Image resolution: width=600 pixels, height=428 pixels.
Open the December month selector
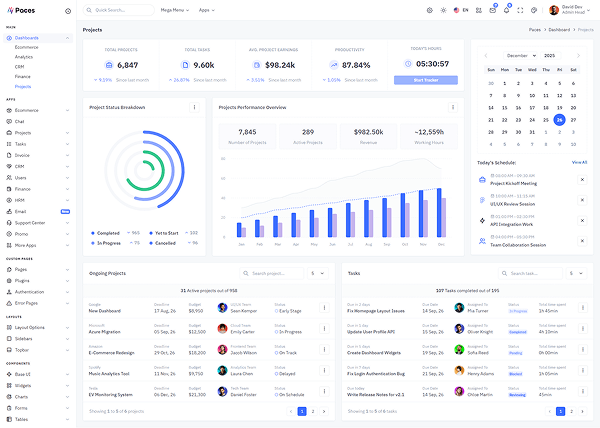pos(521,55)
